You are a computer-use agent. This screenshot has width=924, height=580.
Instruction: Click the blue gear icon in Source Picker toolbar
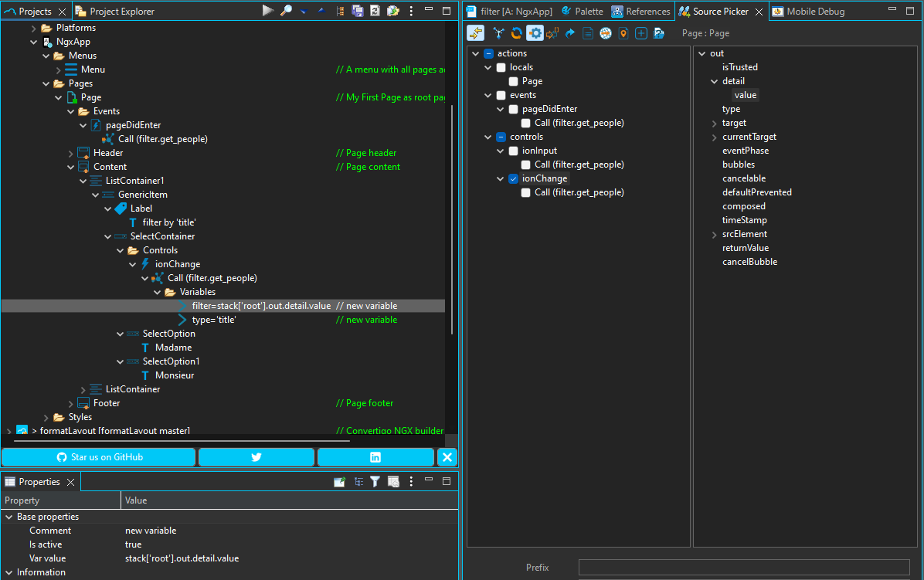pyautogui.click(x=535, y=33)
